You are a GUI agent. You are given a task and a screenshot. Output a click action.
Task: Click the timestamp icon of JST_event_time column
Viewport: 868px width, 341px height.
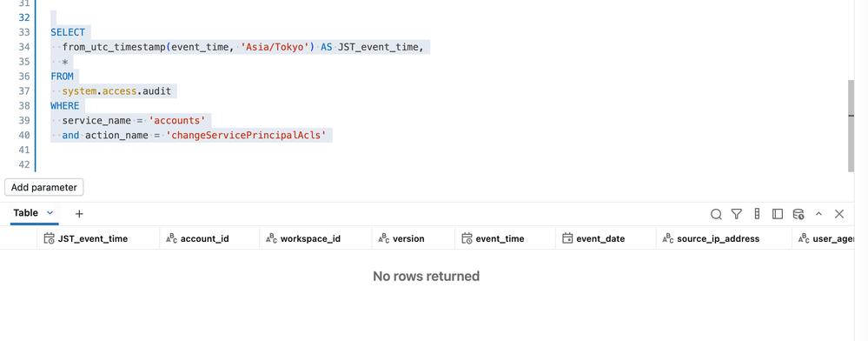coord(49,238)
